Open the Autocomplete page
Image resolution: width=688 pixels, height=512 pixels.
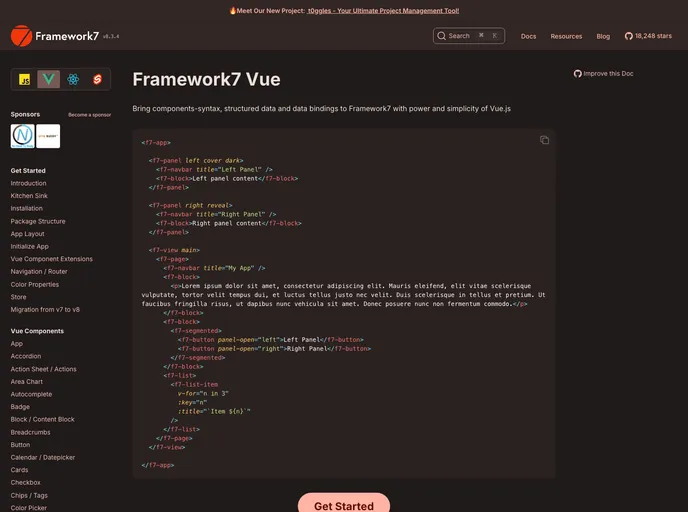click(x=31, y=394)
